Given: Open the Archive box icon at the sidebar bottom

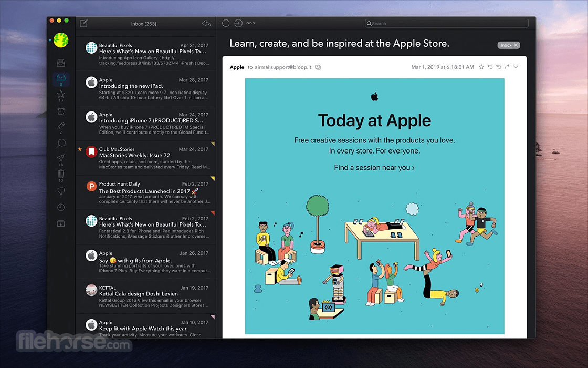Looking at the screenshot, I should (x=61, y=223).
